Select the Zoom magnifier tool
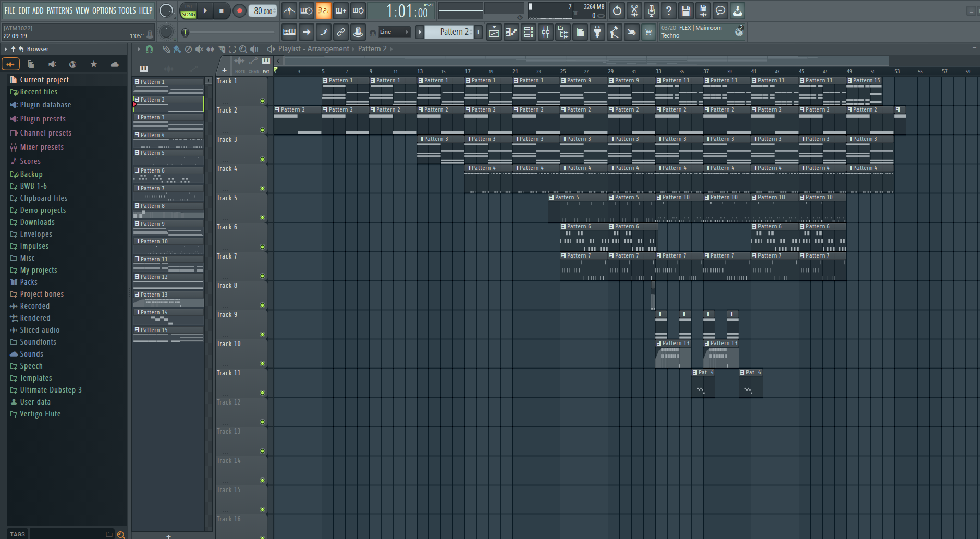 [243, 49]
